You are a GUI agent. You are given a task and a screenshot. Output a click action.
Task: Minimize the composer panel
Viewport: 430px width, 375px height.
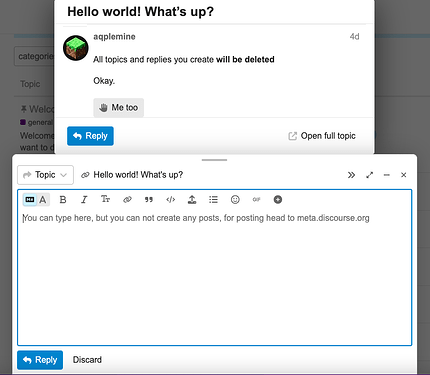coord(387,175)
